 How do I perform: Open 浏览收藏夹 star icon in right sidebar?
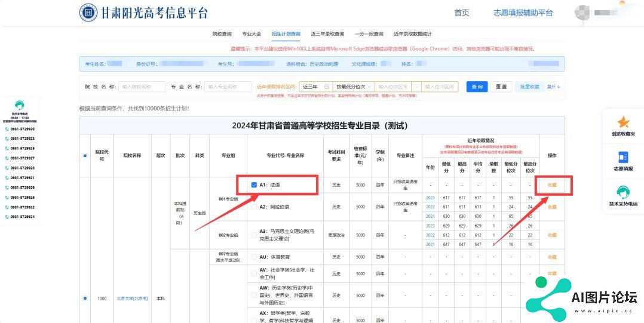[x=623, y=122]
